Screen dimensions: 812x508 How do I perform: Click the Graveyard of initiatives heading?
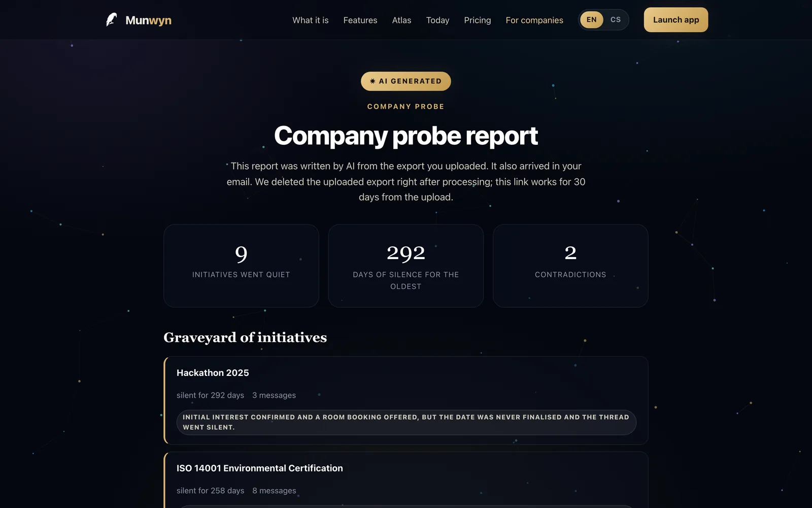click(x=245, y=337)
